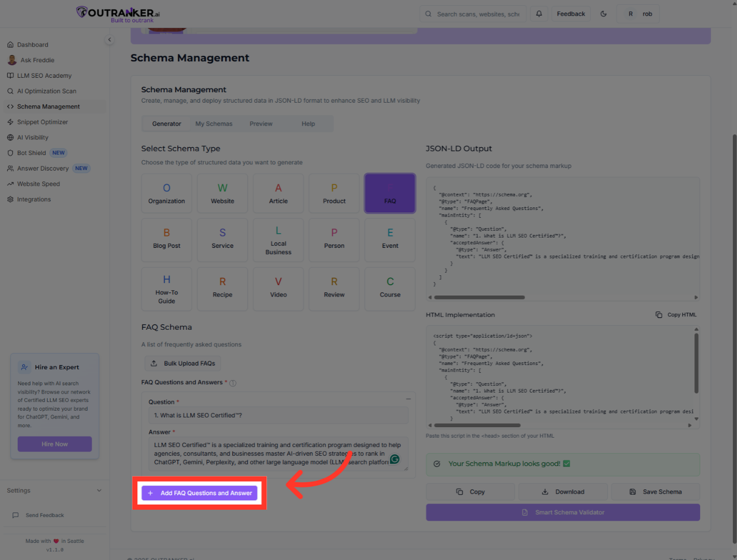Download the generated schema
This screenshot has height=560, width=737.
pos(563,492)
